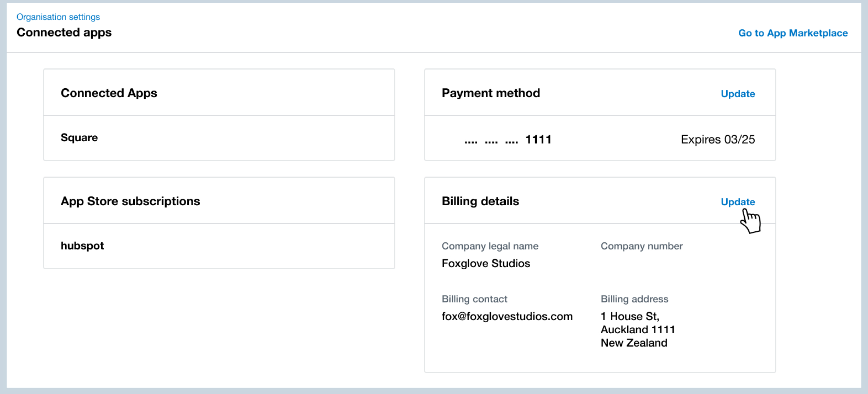Click the App Store subscriptions header
Screen dimensions: 868x394
(x=130, y=201)
